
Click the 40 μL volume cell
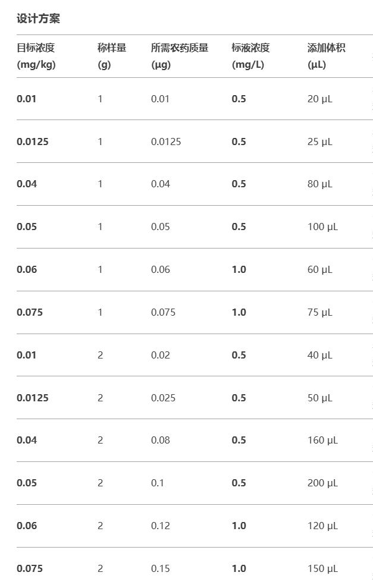(x=319, y=355)
